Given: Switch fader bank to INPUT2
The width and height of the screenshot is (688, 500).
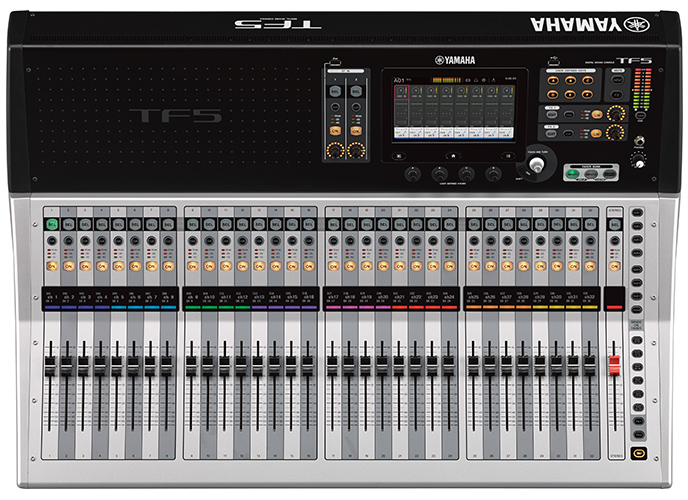Looking at the screenshot, I should click(x=591, y=174).
